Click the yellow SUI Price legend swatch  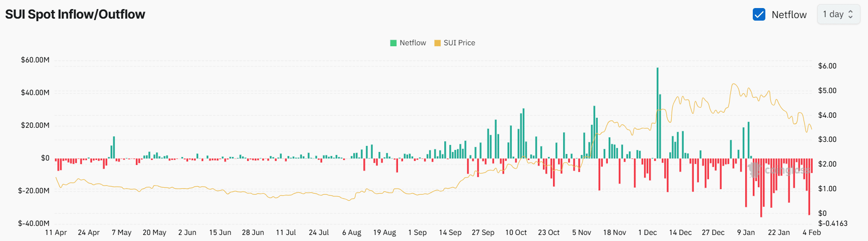coord(437,43)
